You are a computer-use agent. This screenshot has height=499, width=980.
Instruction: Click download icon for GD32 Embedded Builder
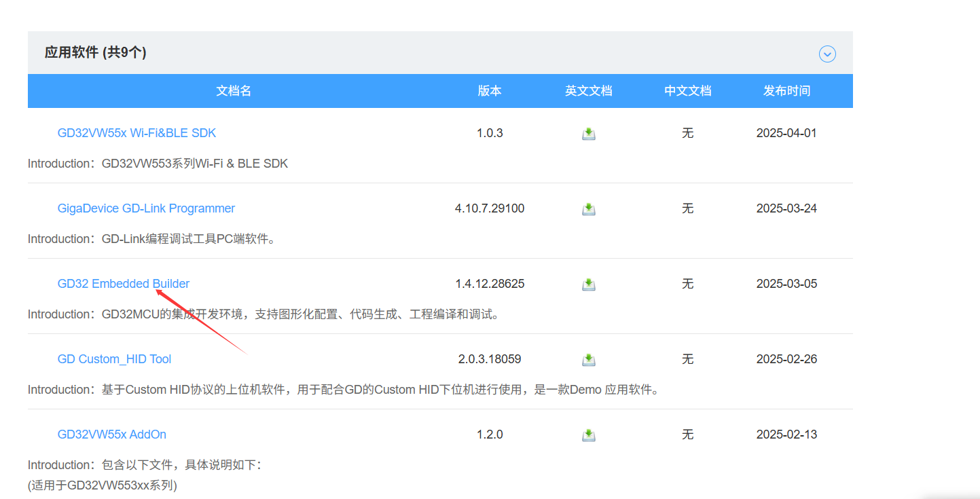pyautogui.click(x=588, y=284)
